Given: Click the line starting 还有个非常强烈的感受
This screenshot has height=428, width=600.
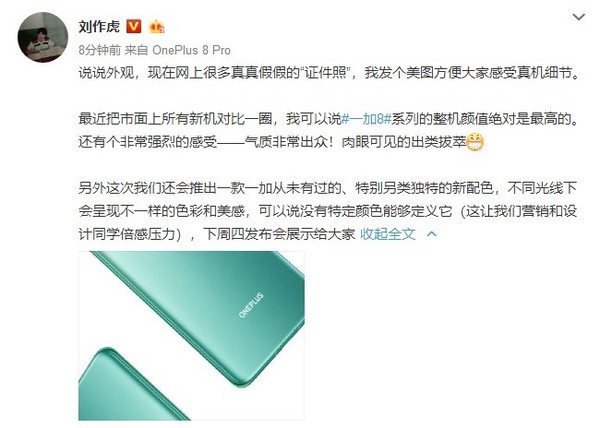Looking at the screenshot, I should [281, 142].
